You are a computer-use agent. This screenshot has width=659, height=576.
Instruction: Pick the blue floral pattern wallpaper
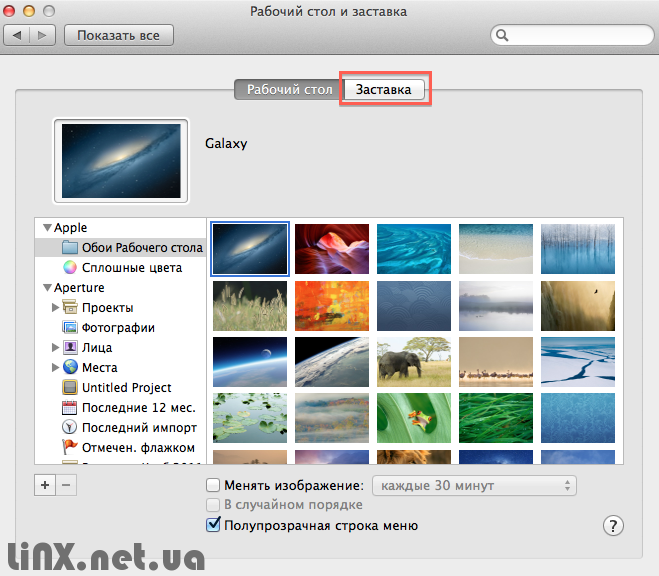tap(578, 418)
